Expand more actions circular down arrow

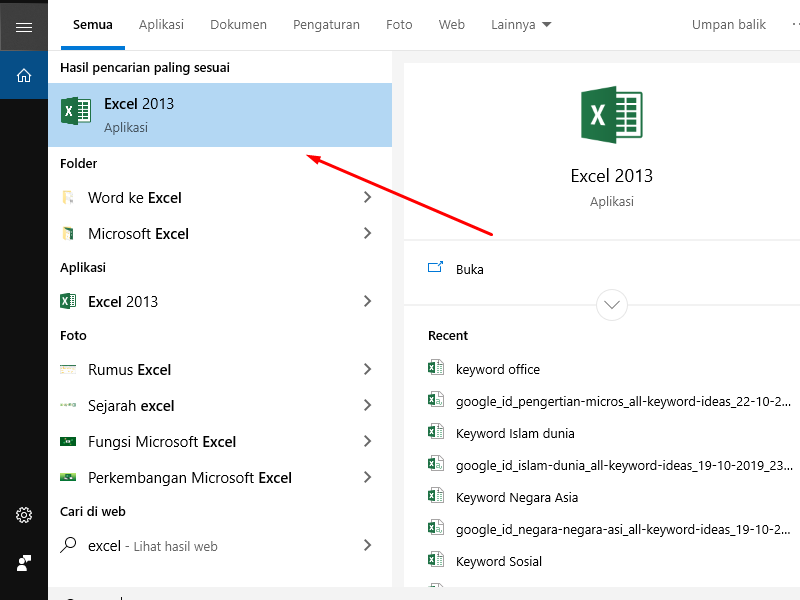(612, 305)
